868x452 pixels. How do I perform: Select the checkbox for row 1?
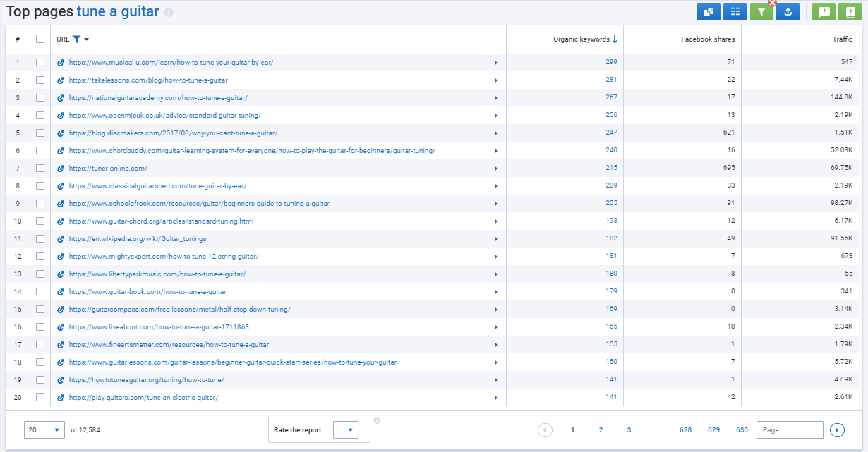[40, 62]
